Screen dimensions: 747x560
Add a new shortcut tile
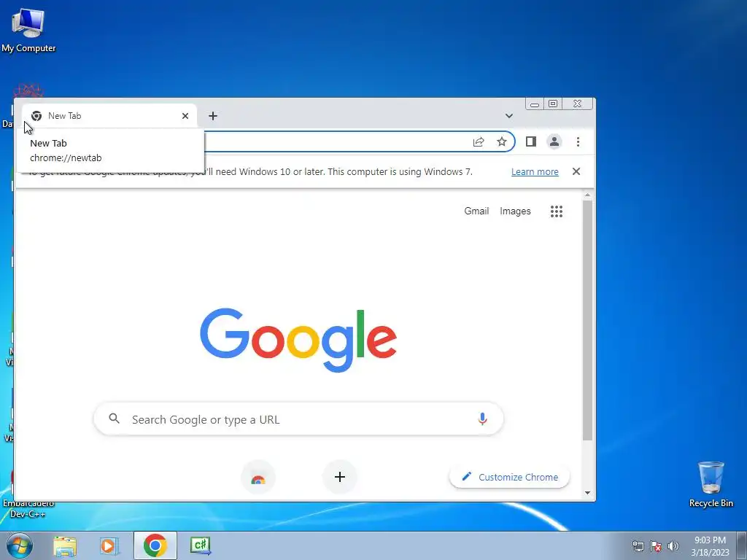click(340, 477)
